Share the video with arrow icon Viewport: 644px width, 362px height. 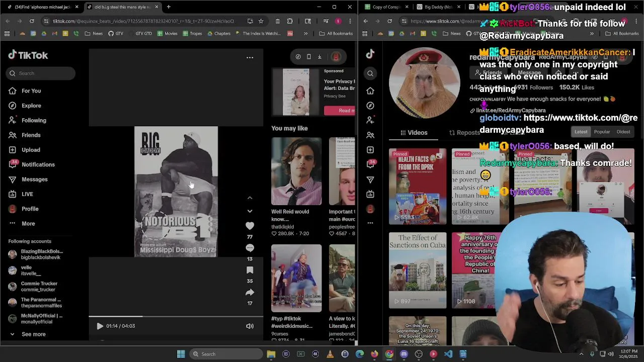pos(250,293)
